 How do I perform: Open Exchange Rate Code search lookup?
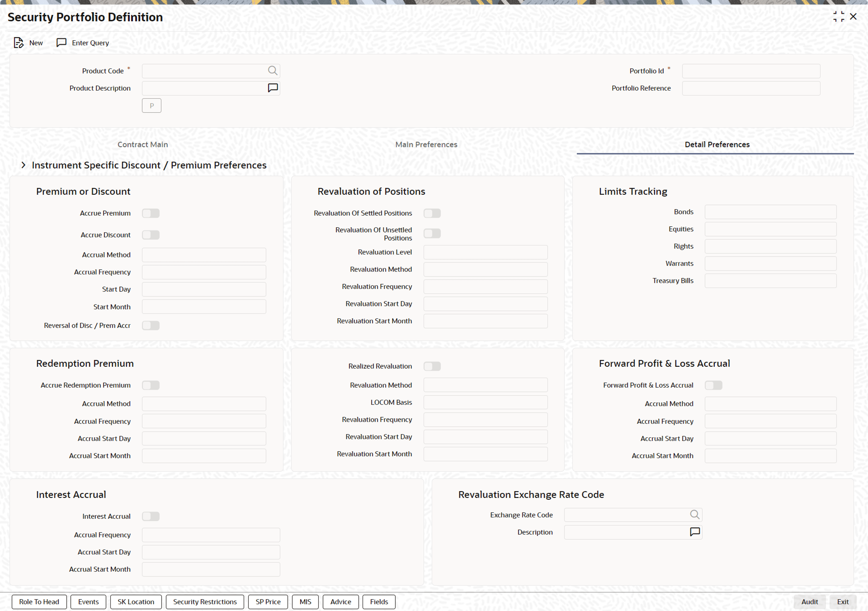pyautogui.click(x=694, y=515)
